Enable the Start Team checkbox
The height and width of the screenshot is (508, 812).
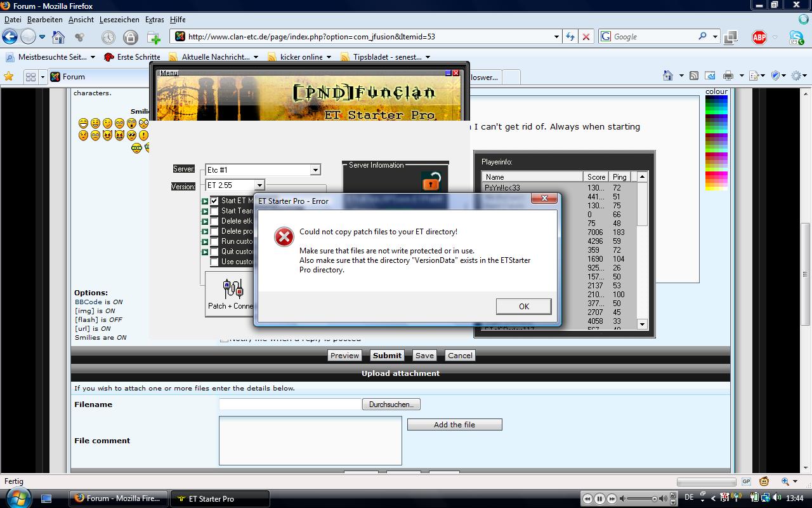(214, 211)
